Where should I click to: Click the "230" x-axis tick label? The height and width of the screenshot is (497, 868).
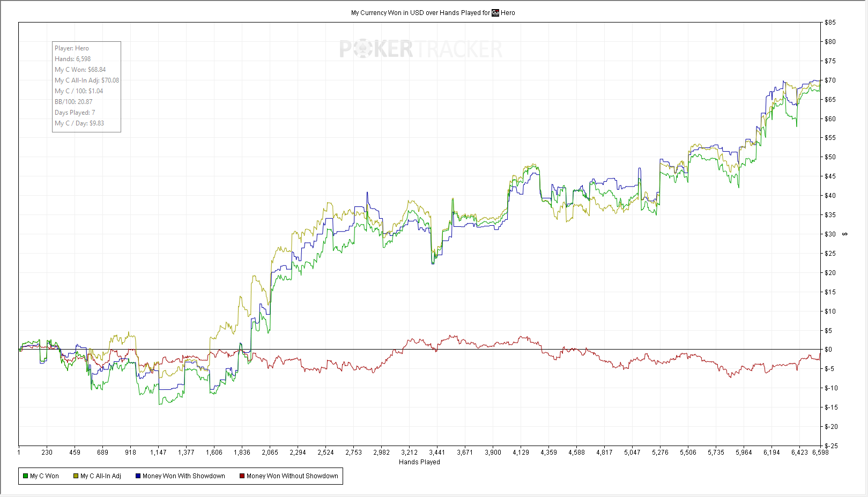47,453
